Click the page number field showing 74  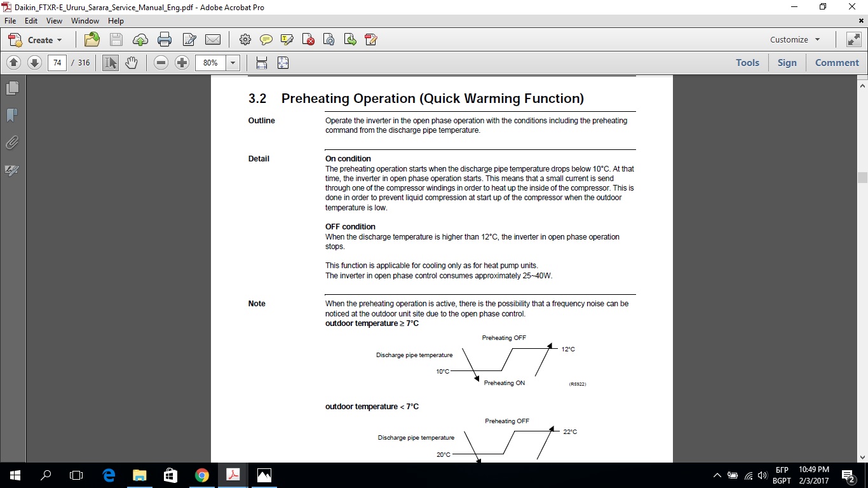coord(57,62)
